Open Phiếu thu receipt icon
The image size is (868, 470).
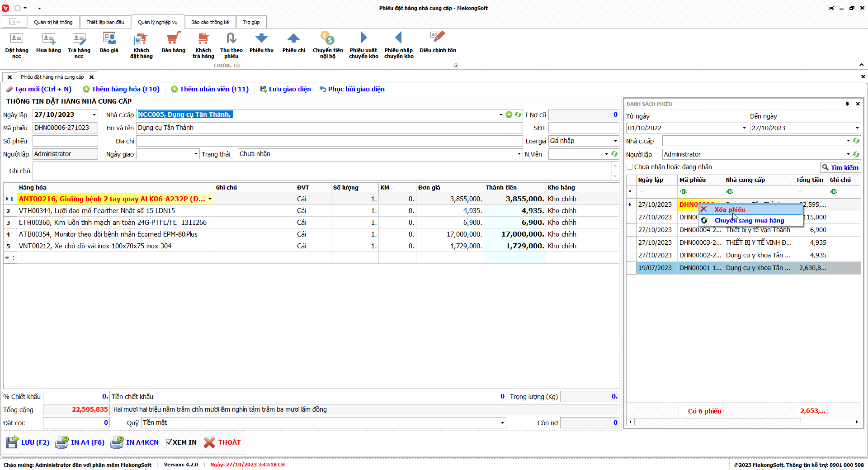tap(261, 43)
